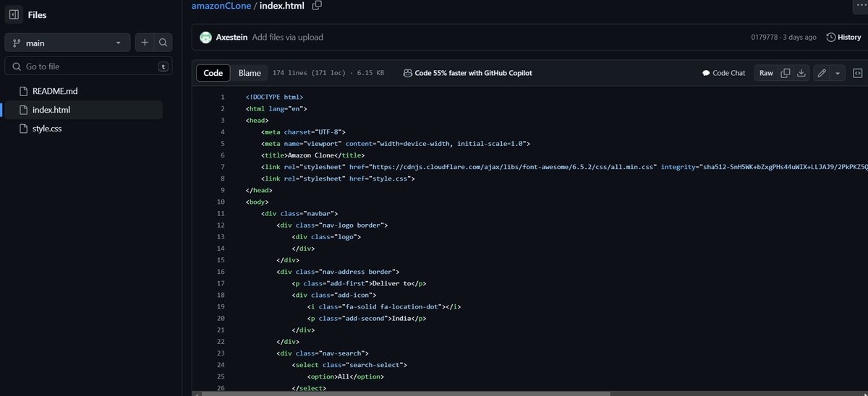868x396 pixels.
Task: Click the nav-logo border code line
Action: click(x=332, y=225)
